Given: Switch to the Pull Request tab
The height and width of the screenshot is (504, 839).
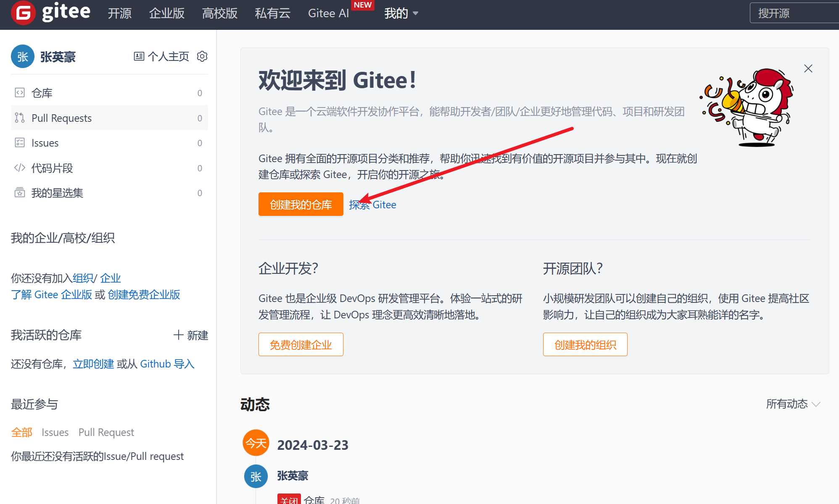Looking at the screenshot, I should (106, 432).
